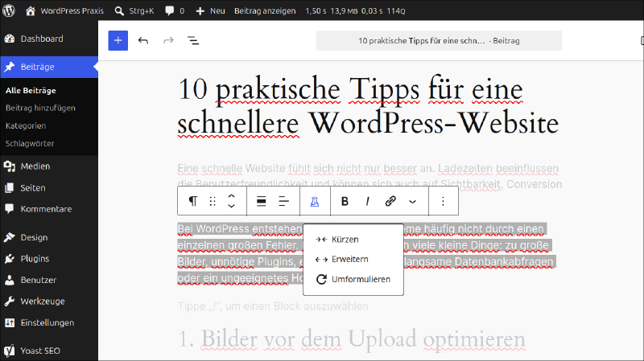Screen dimensions: 644x361
Task: Open Design in sidebar
Action: coord(49,237)
